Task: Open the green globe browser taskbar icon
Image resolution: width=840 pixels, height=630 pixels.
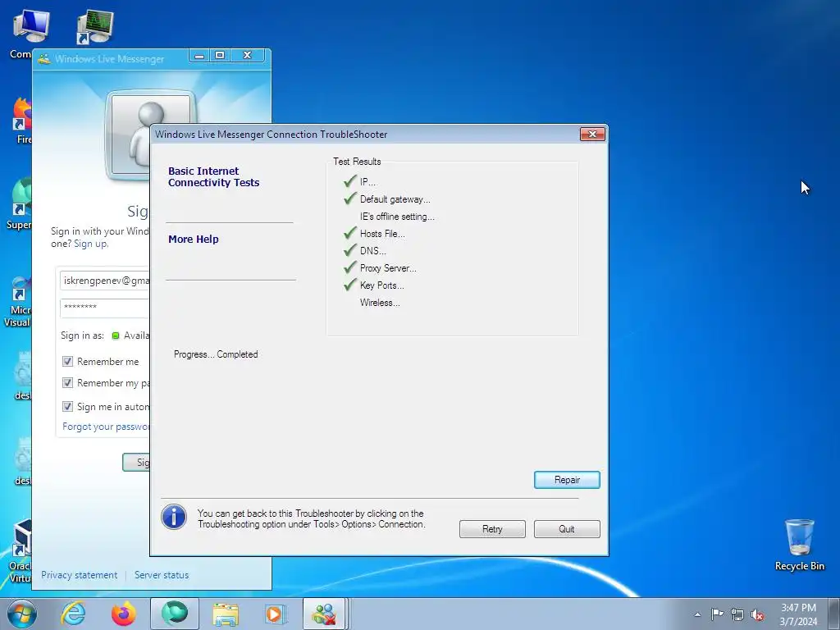Action: click(x=175, y=614)
